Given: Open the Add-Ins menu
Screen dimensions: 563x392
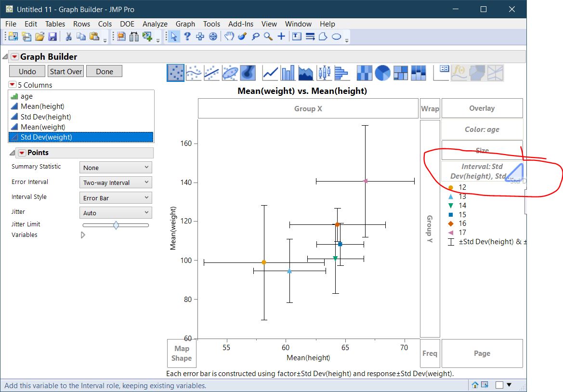Looking at the screenshot, I should coord(240,24).
